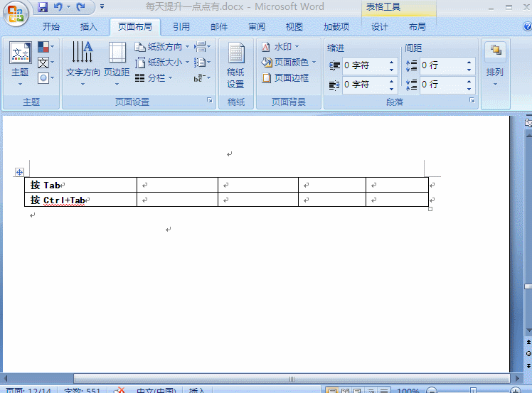Click the left indent 0 字符 field

(x=364, y=65)
